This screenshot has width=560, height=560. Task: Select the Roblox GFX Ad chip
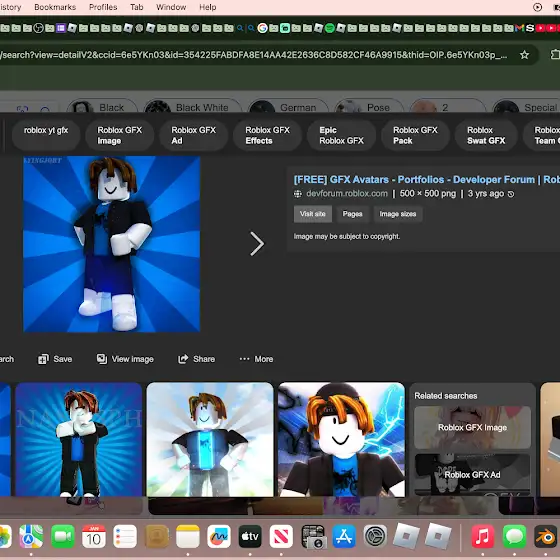[x=194, y=135]
